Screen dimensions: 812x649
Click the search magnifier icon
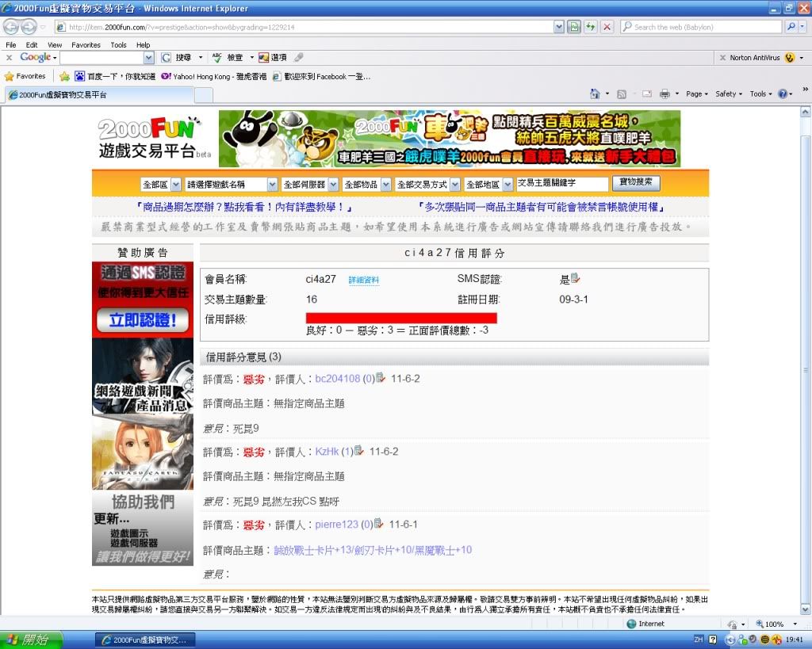791,27
